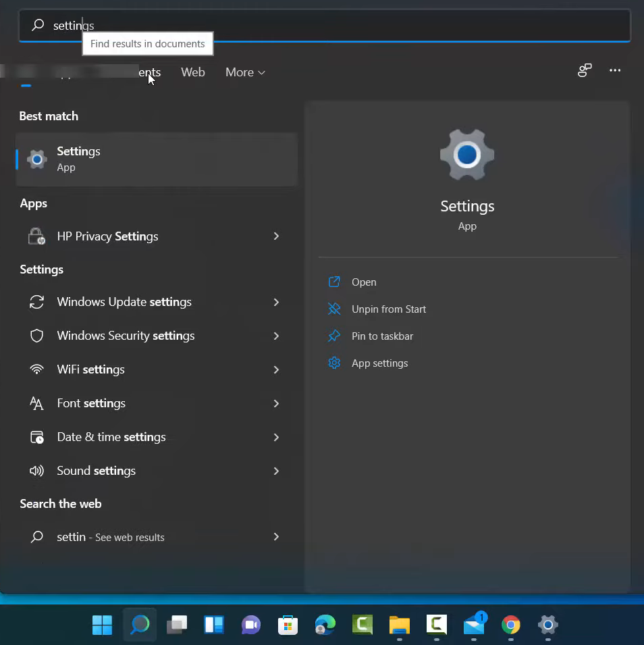
Task: Click the Sound settings speaker icon
Action: (37, 471)
